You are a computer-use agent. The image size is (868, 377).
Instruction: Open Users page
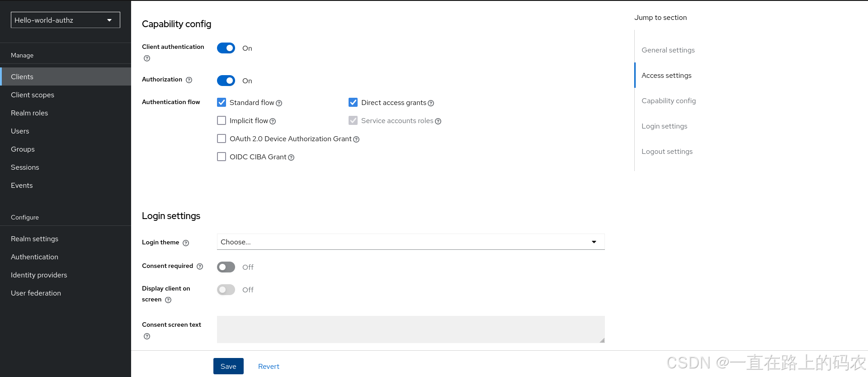[66, 131]
